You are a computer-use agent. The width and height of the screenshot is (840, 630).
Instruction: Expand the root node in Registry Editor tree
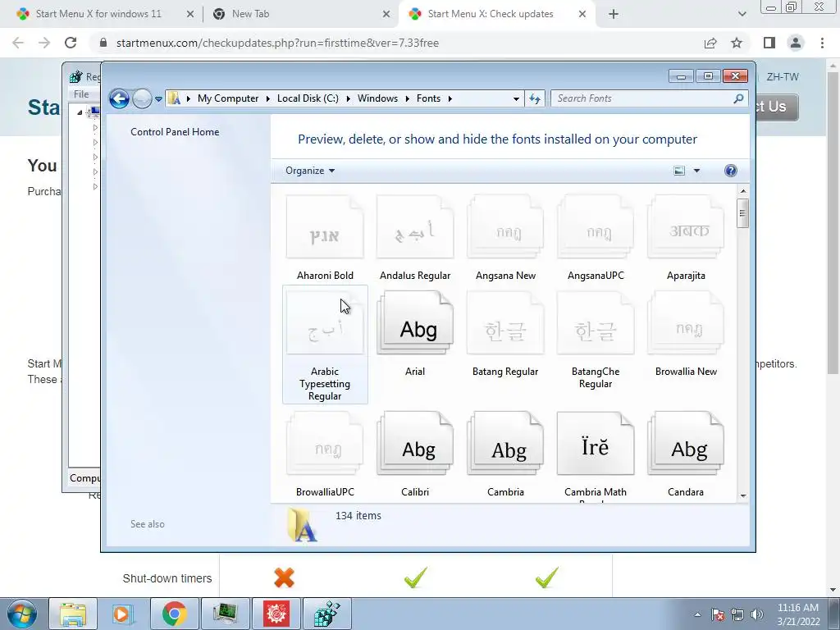(x=80, y=112)
